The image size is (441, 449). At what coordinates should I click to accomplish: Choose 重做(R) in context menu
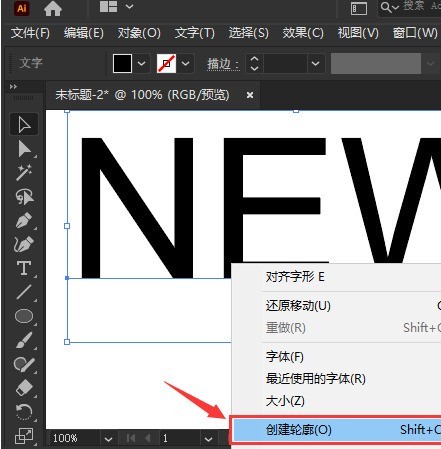337,328
